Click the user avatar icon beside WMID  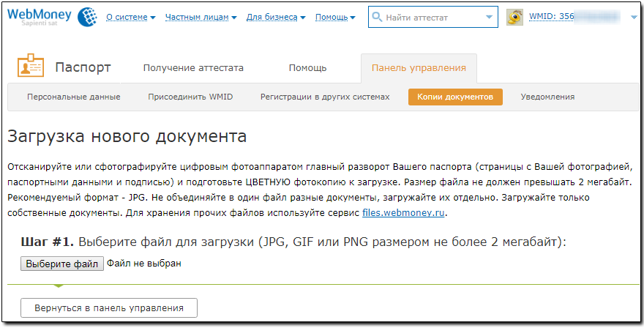pos(516,17)
